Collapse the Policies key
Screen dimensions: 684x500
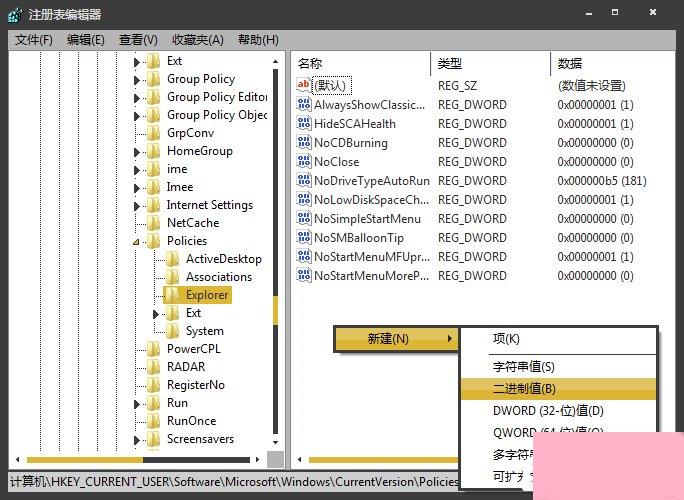click(136, 242)
